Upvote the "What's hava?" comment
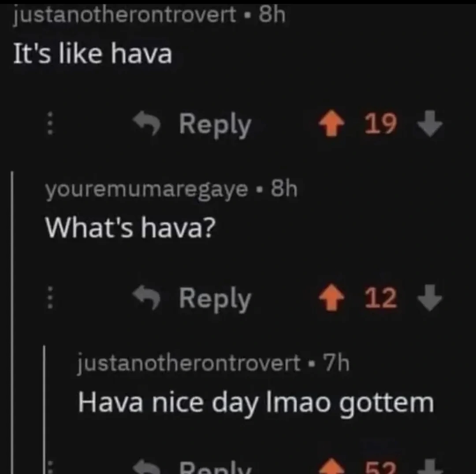Image resolution: width=476 pixels, height=474 pixels. [x=331, y=297]
